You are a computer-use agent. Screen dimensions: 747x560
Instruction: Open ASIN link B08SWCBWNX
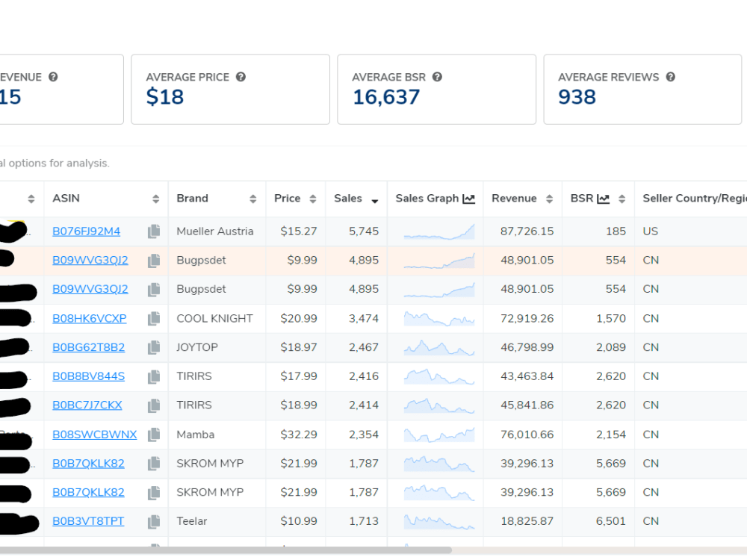[95, 435]
